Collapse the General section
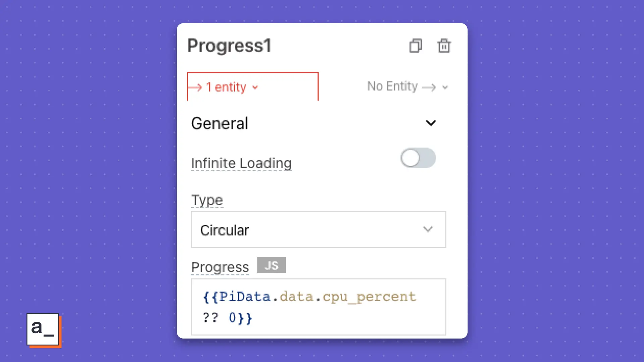 coord(431,123)
